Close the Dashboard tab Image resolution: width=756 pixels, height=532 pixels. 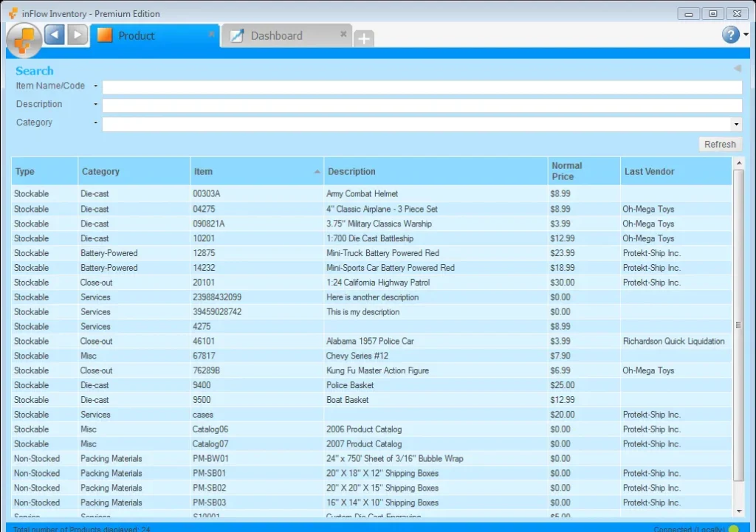[343, 34]
